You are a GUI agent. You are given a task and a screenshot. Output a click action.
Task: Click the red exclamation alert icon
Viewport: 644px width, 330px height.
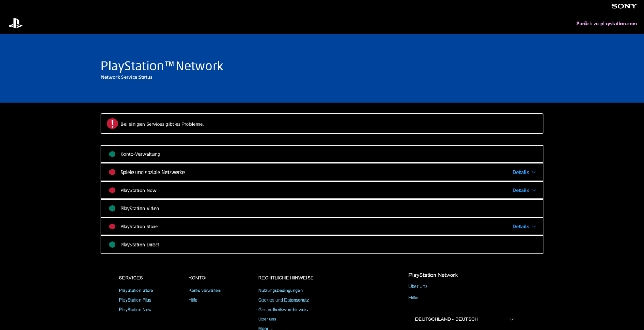112,124
